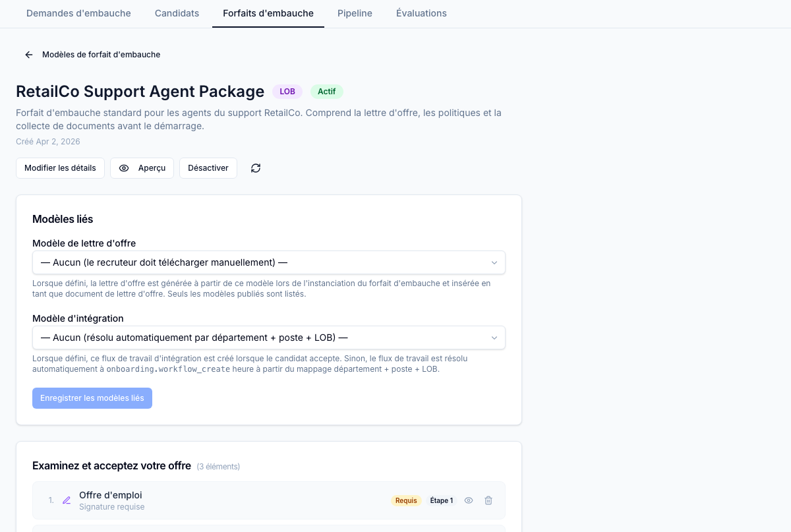Click the RetailCo Support Agent Package title
Image resolution: width=791 pixels, height=532 pixels.
pyautogui.click(x=140, y=92)
